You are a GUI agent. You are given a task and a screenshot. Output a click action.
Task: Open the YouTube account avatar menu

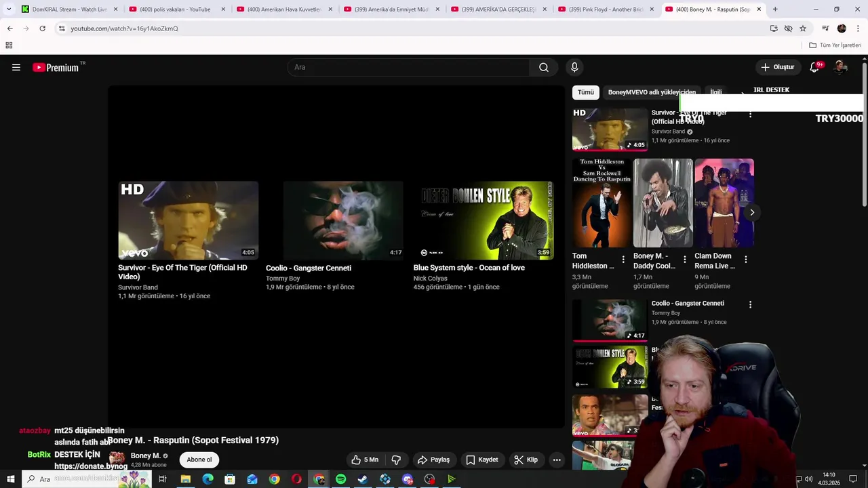841,67
